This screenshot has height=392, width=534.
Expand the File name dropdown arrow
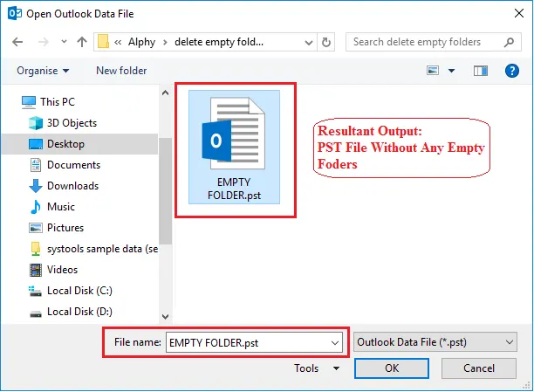point(335,342)
